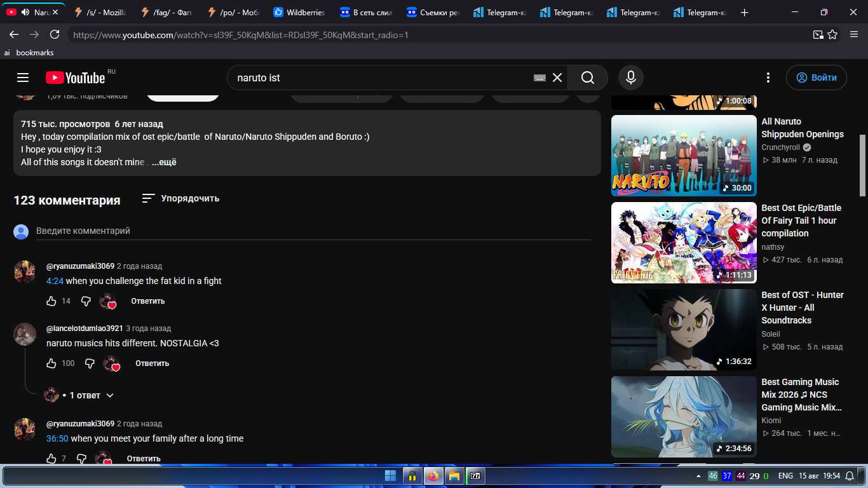Open the Упорядочить comment sort menu

point(180,198)
